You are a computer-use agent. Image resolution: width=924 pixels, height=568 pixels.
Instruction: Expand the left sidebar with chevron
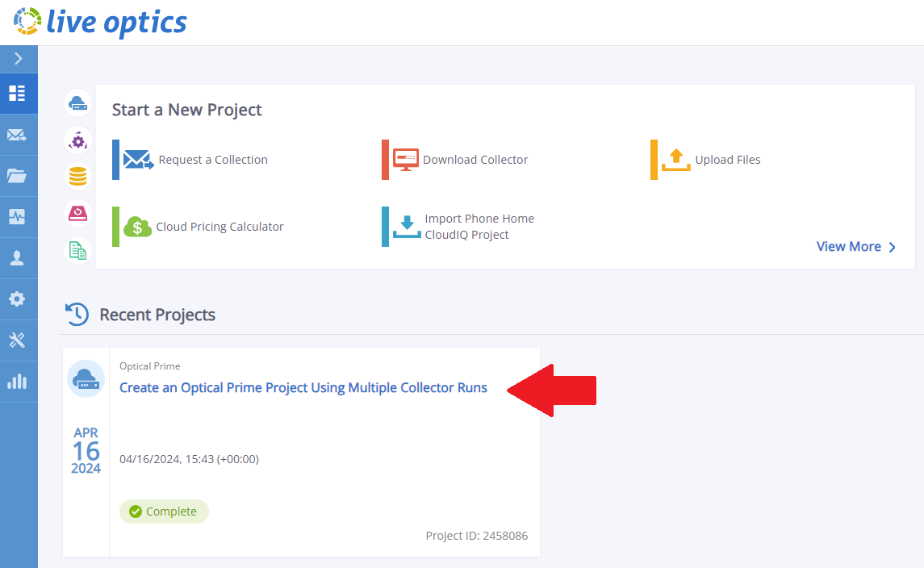pos(18,59)
